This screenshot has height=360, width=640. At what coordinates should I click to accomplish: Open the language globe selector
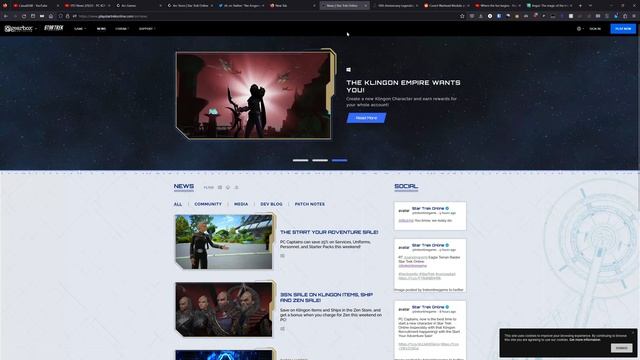580,29
